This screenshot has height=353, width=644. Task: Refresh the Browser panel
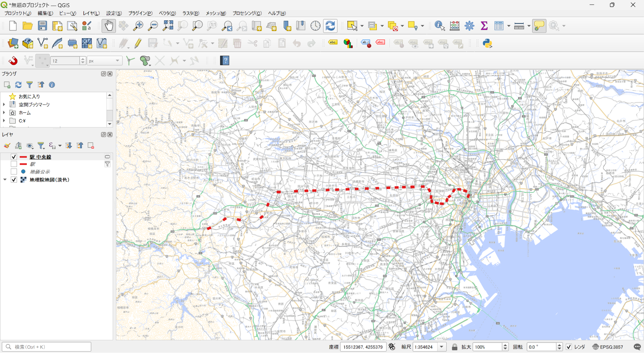tap(18, 85)
